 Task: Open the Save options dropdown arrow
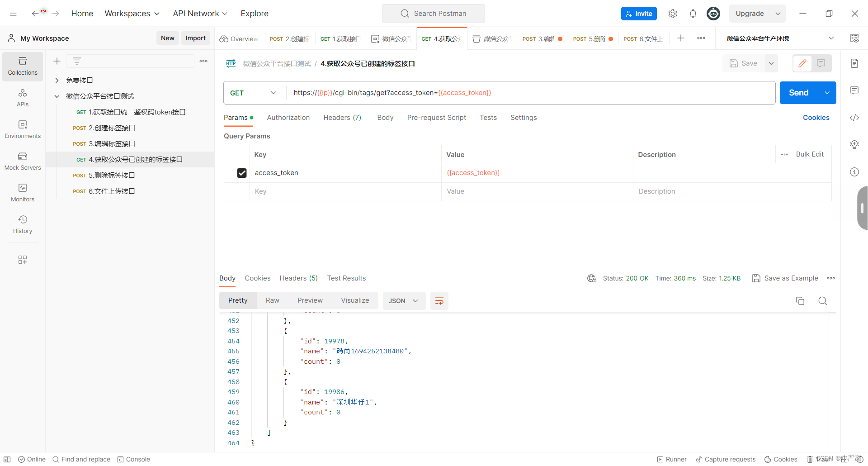[x=771, y=63]
